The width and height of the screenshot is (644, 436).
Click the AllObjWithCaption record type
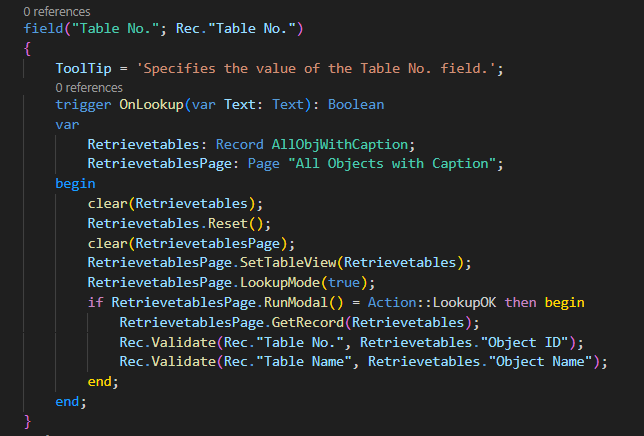pyautogui.click(x=340, y=144)
